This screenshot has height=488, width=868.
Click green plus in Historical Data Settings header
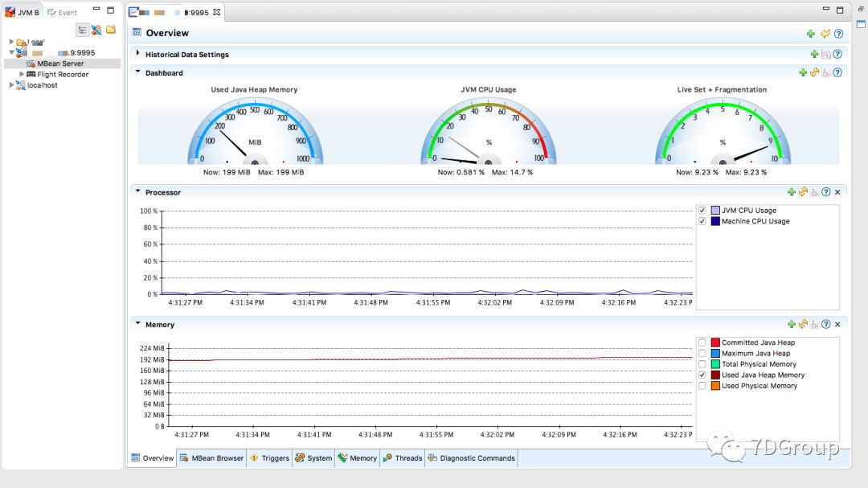pyautogui.click(x=814, y=55)
